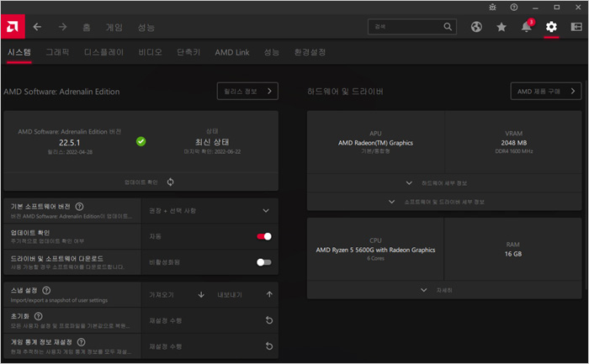Expand the CPU 자세히 section
The image size is (589, 364).
444,290
